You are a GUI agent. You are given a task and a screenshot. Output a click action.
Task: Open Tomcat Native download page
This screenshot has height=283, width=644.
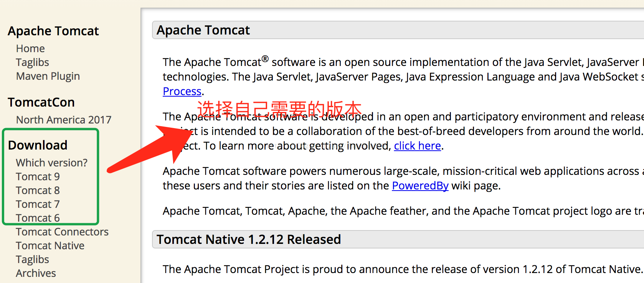(50, 246)
